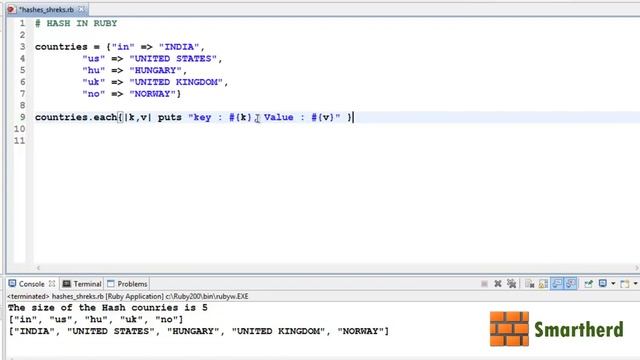Toggle show console when standard out changes
This screenshot has height=360, width=640.
coord(557,284)
